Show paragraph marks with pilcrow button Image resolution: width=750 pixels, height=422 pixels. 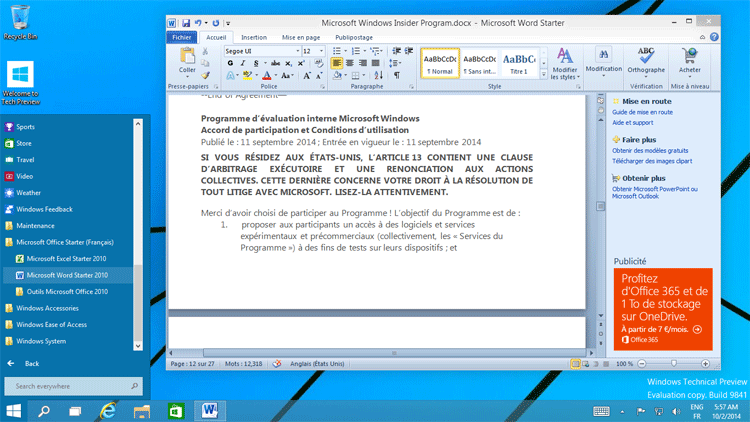(397, 75)
